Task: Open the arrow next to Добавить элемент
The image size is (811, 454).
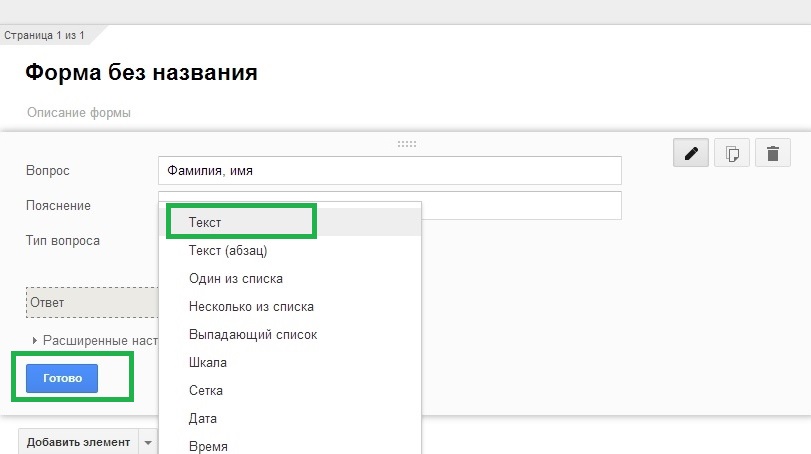Action: [x=148, y=442]
